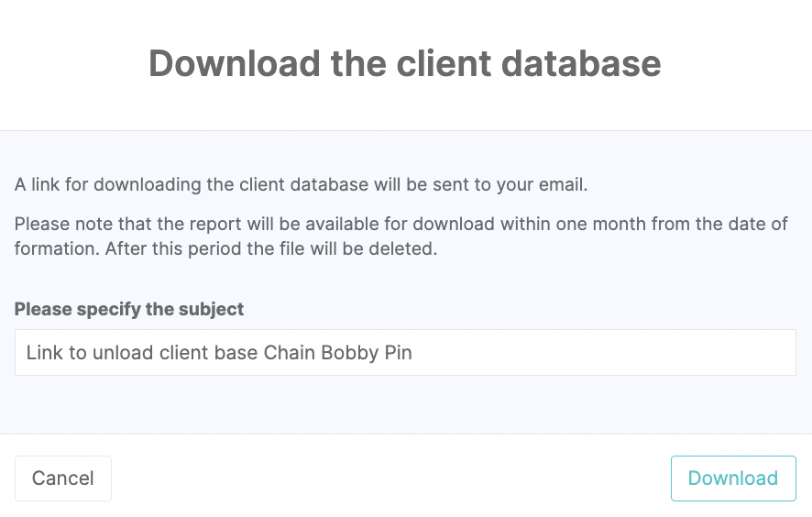Click the sentence about link sent to email
Viewport: 812px width, 517px height.
(301, 184)
